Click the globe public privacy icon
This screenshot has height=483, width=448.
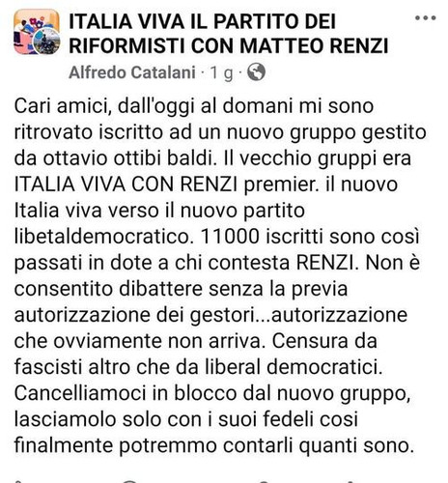click(x=256, y=71)
